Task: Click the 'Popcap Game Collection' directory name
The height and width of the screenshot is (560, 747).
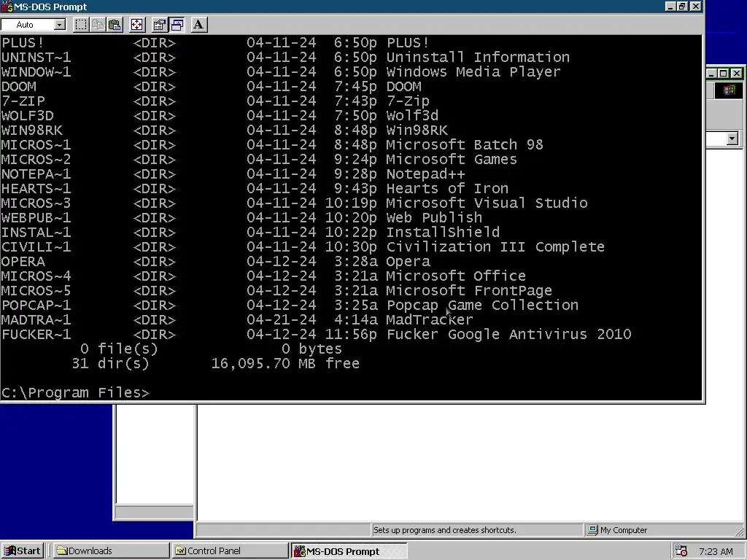Action: click(483, 306)
